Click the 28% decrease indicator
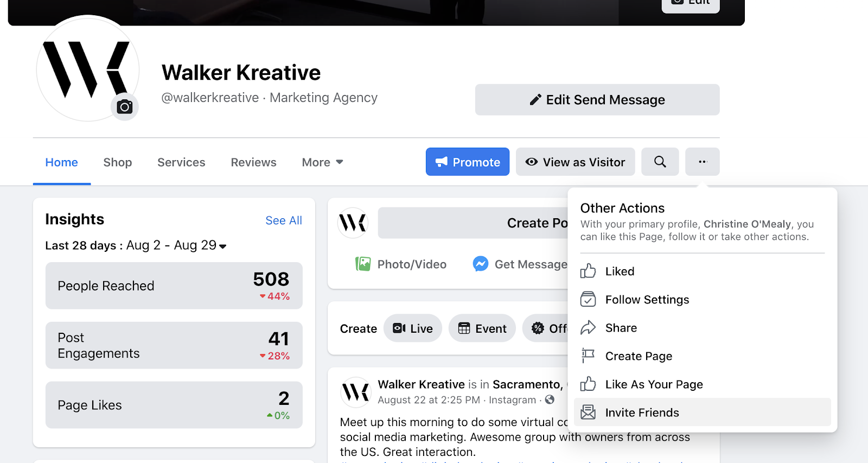This screenshot has height=463, width=868. click(275, 356)
